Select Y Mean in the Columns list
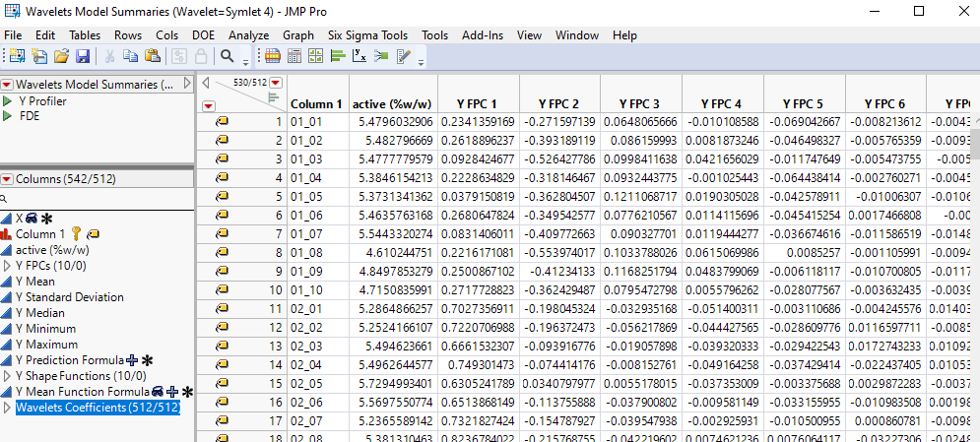 point(35,282)
